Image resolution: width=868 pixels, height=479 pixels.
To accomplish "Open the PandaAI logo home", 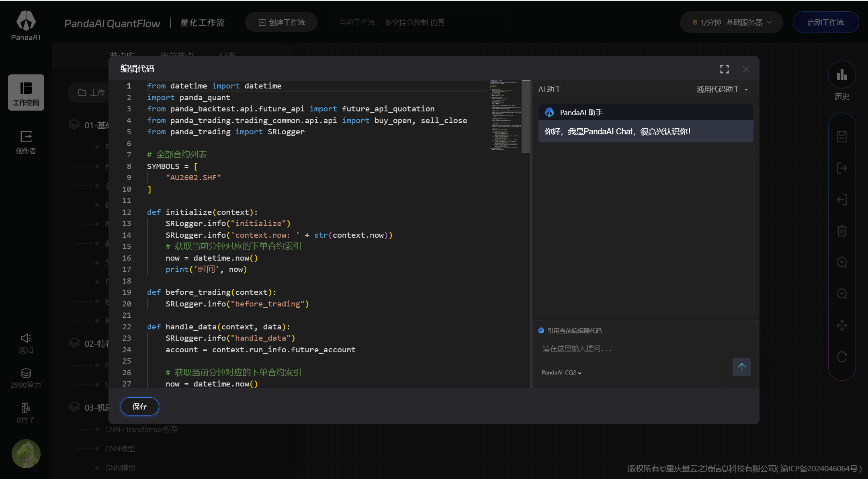I will pyautogui.click(x=26, y=25).
